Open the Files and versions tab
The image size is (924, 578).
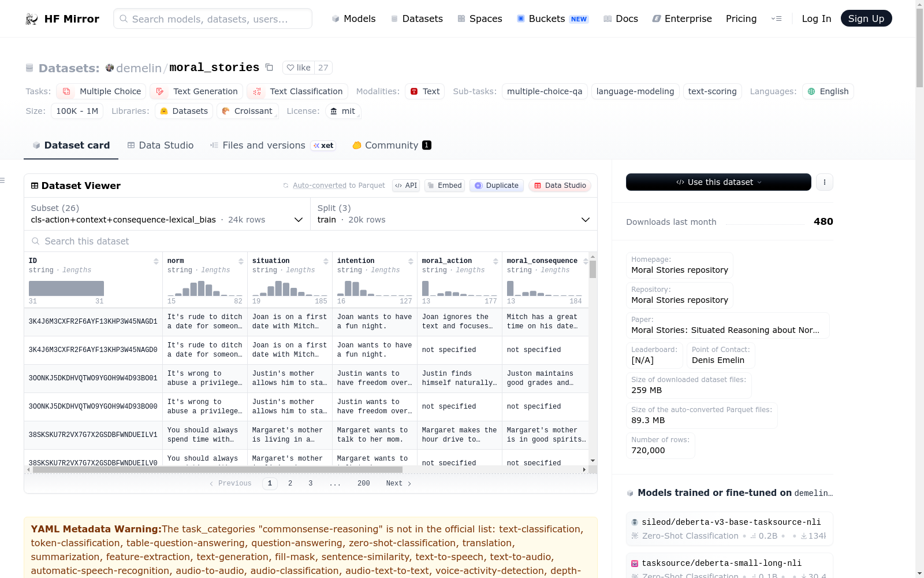click(x=273, y=145)
